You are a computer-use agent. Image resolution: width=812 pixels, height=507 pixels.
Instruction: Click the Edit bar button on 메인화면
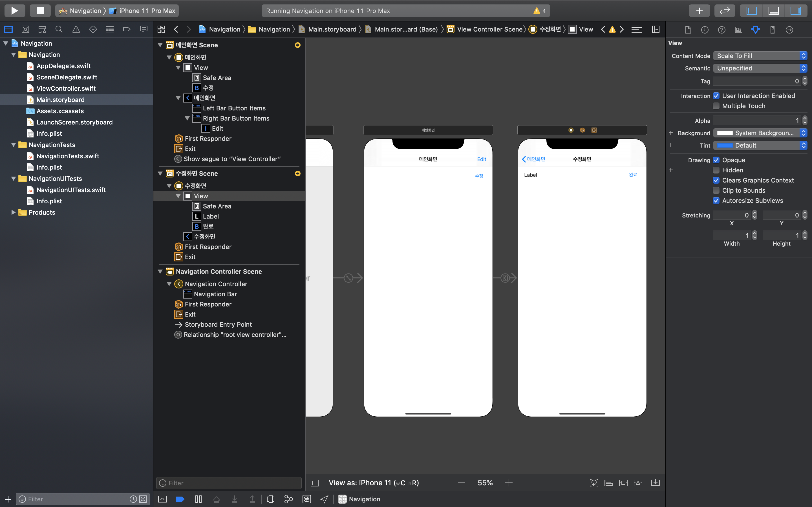pos(481,159)
